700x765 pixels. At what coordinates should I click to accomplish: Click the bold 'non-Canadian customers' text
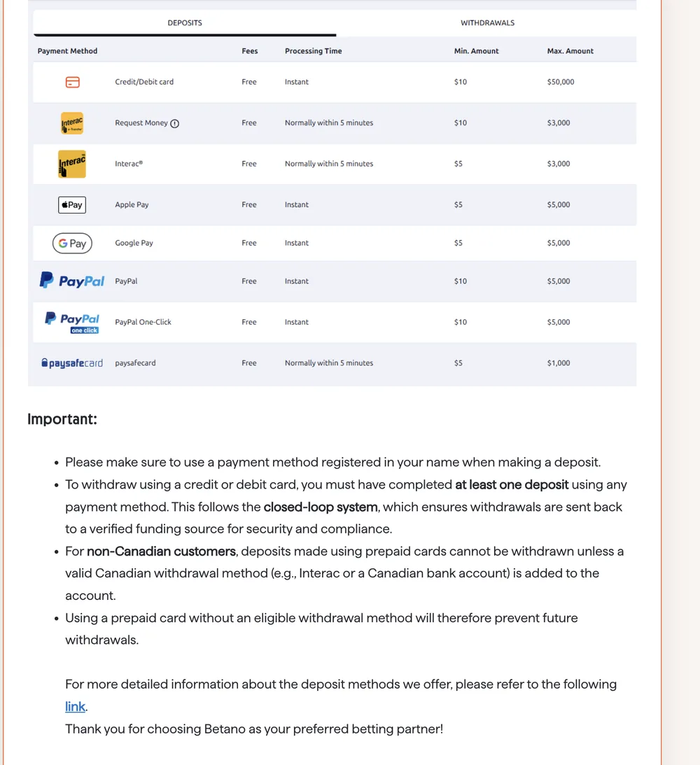click(x=162, y=552)
